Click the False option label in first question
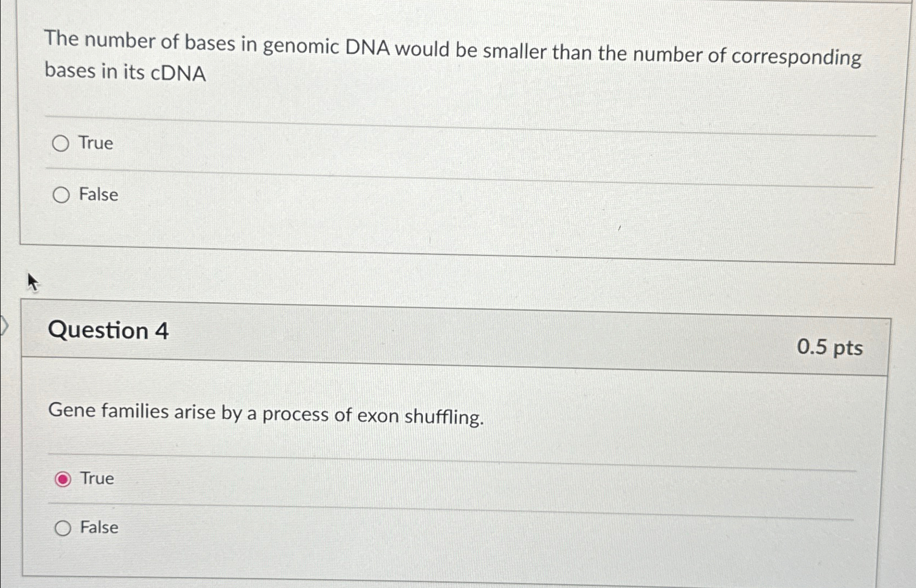The height and width of the screenshot is (588, 916). 98,195
